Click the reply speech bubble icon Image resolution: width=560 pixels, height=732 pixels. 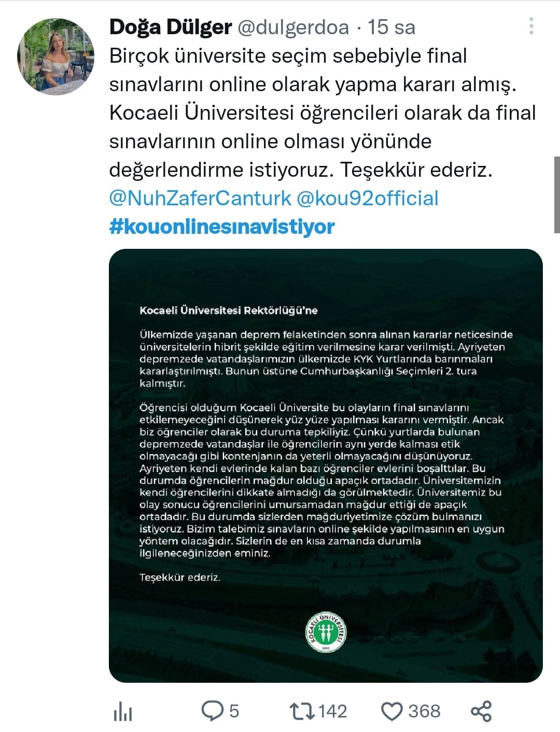(x=212, y=711)
